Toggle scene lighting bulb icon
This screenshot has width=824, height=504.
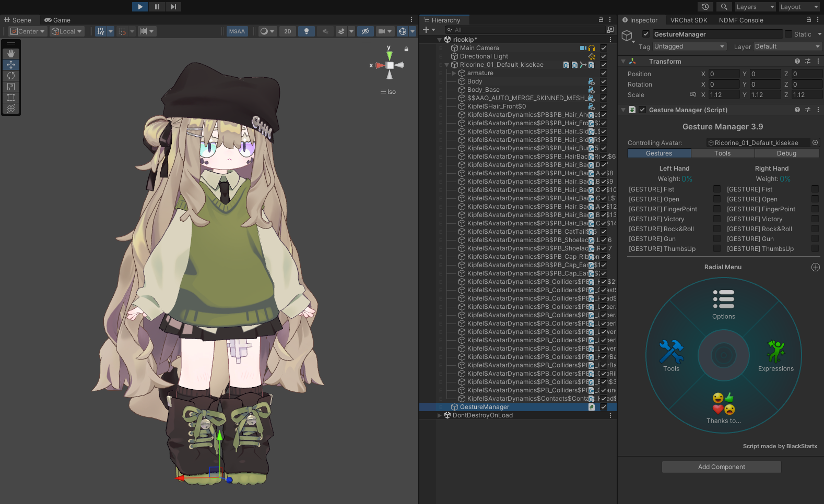307,31
